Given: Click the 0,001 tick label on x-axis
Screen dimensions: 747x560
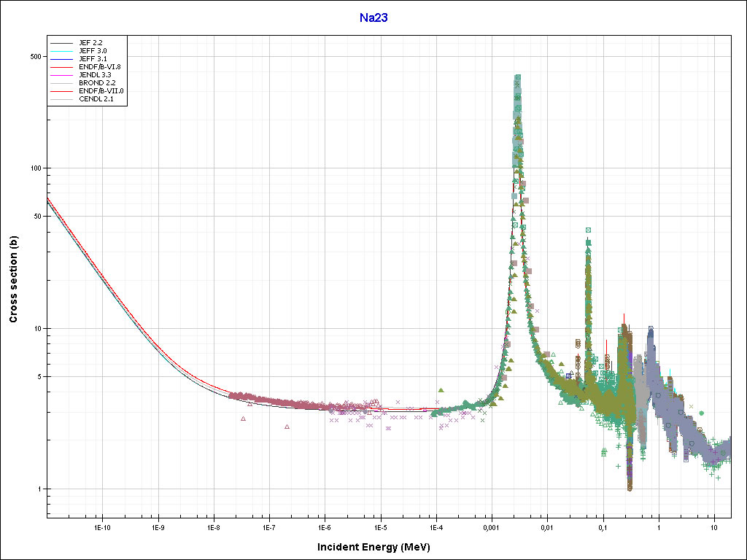Looking at the screenshot, I should 491,526.
